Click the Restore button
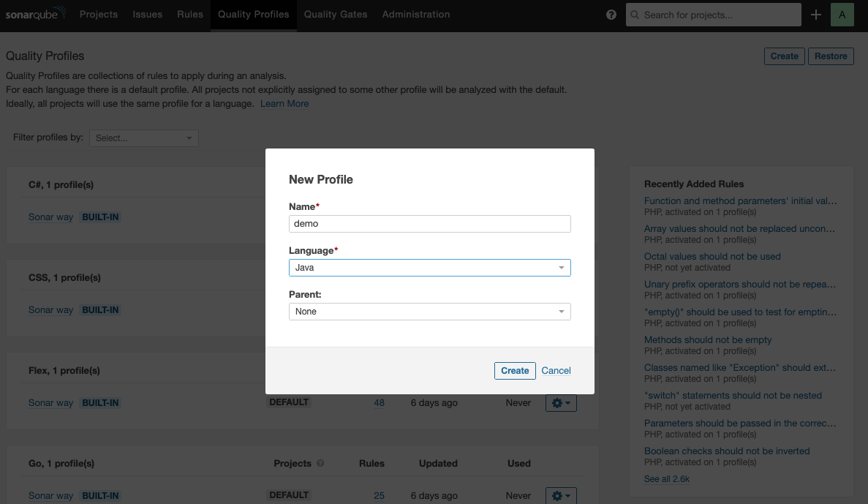Screen dimensions: 868x504 click(x=831, y=56)
